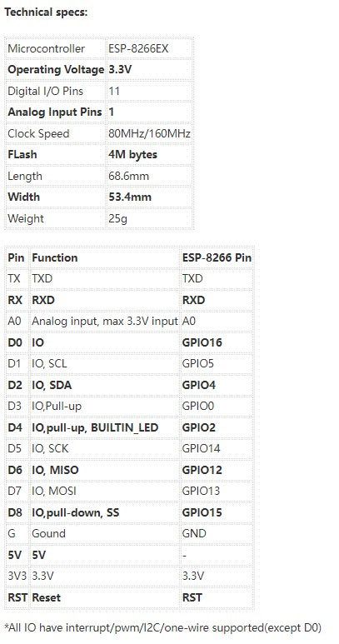Click the Analog Input Pins label

click(55, 112)
